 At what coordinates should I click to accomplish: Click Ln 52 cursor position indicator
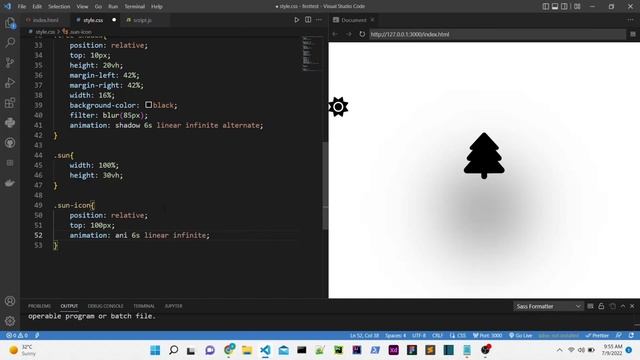[364, 336]
